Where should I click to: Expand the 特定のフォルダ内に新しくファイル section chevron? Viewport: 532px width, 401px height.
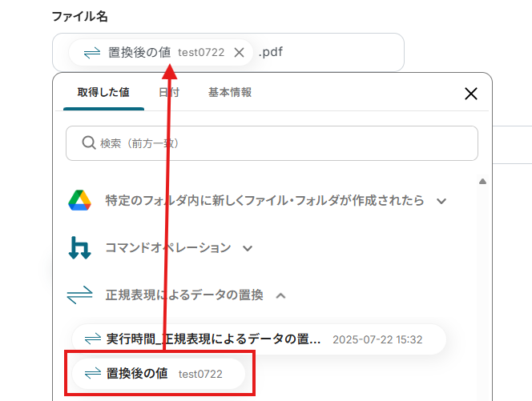[x=441, y=201]
